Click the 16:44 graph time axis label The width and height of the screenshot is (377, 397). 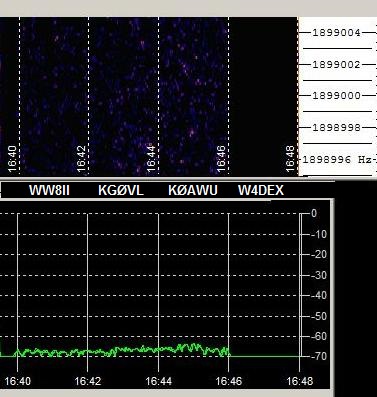click(x=159, y=381)
